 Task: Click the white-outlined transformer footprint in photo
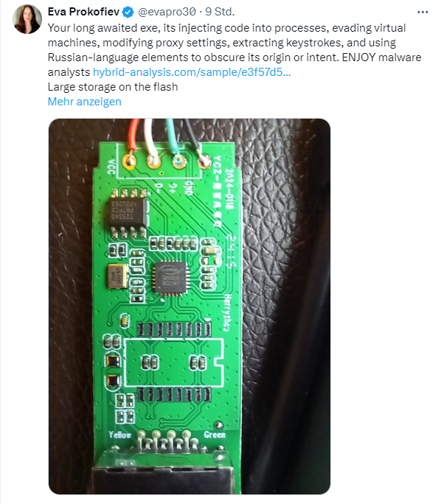(x=174, y=363)
